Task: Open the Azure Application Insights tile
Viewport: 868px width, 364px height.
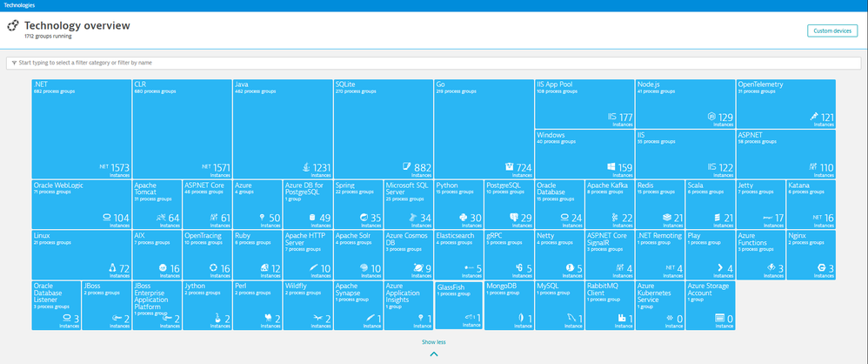Action: click(x=409, y=306)
